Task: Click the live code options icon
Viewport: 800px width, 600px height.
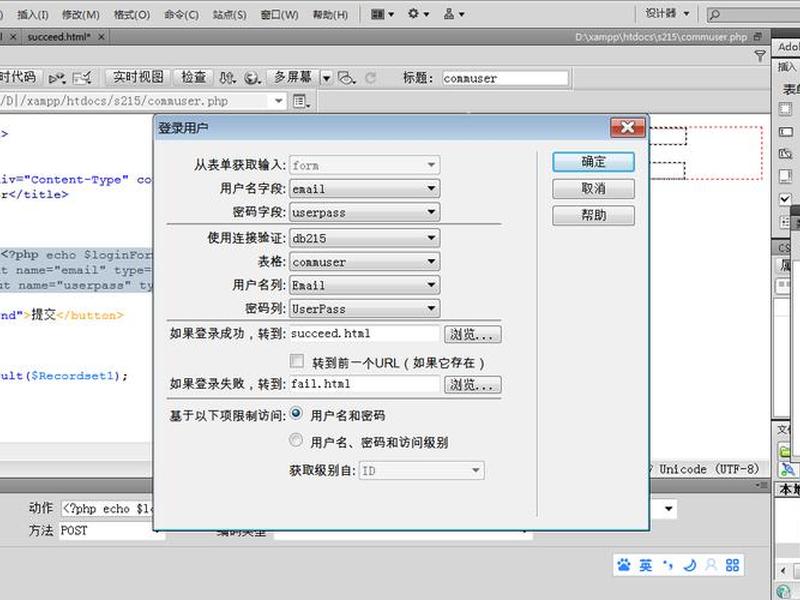Action: [57, 78]
